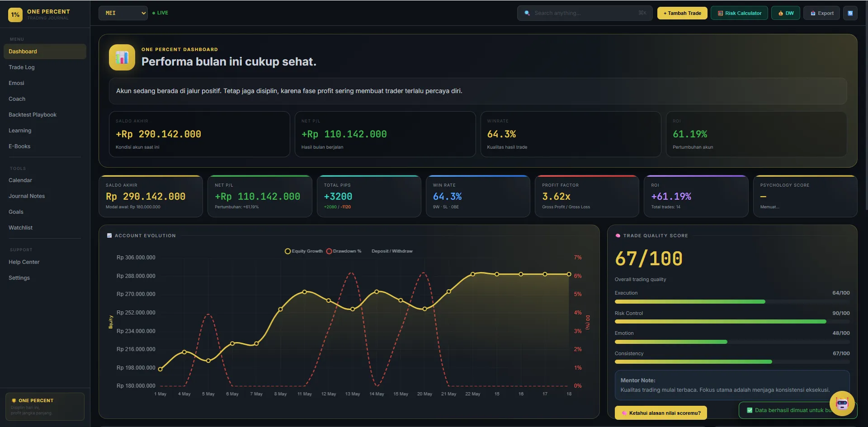Click the Rp 306.000.000 axis label
Image resolution: width=868 pixels, height=427 pixels.
(136, 258)
